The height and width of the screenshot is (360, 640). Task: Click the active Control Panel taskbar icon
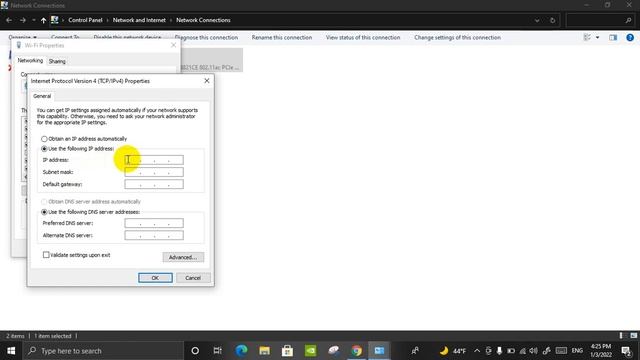pyautogui.click(x=379, y=351)
